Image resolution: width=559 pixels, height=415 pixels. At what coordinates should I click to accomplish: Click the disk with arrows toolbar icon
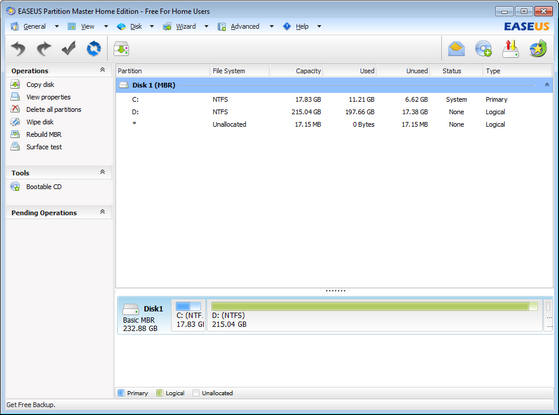[x=511, y=49]
